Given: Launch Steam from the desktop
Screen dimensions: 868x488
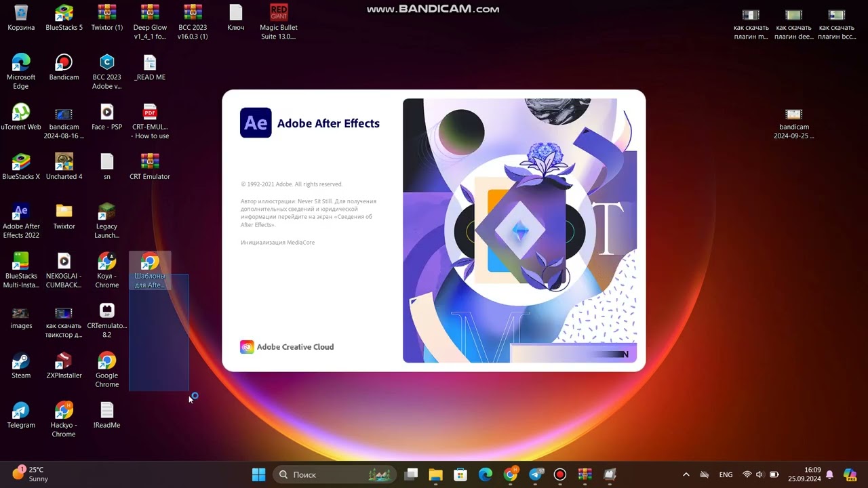Looking at the screenshot, I should tap(21, 366).
